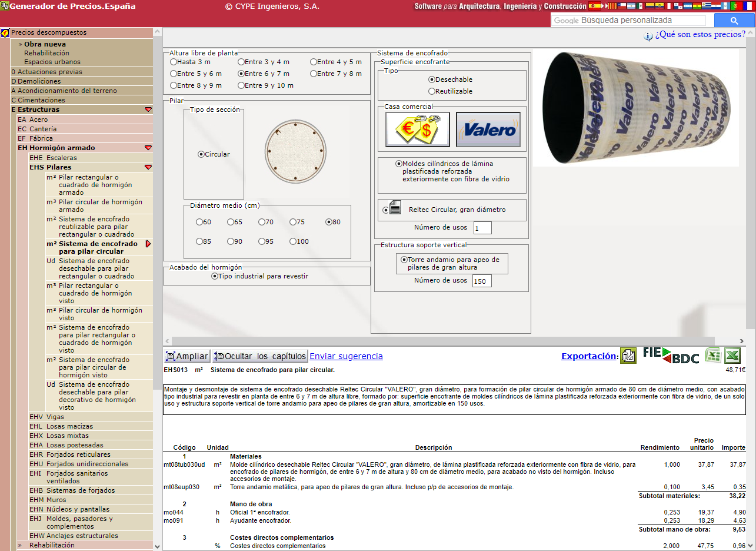Image resolution: width=756 pixels, height=551 pixels.
Task: Open the Enviar sugerencia link
Action: [346, 356]
